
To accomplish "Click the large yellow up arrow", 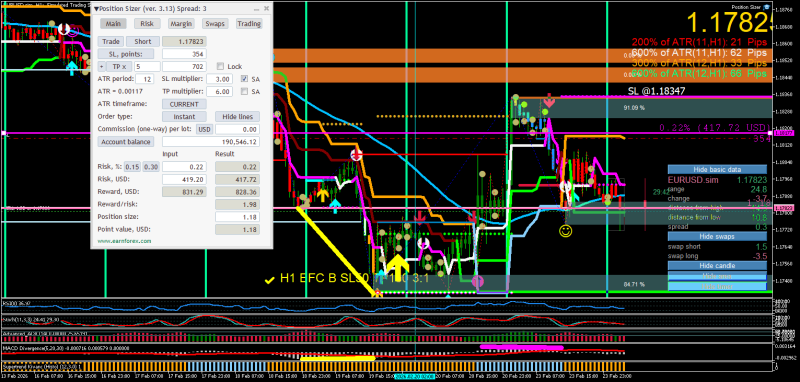I will (397, 266).
